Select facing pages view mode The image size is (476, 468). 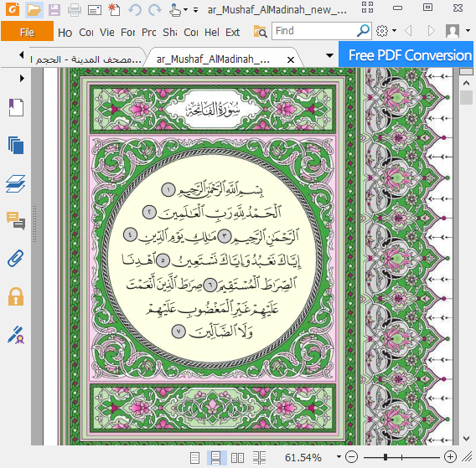pos(237,458)
